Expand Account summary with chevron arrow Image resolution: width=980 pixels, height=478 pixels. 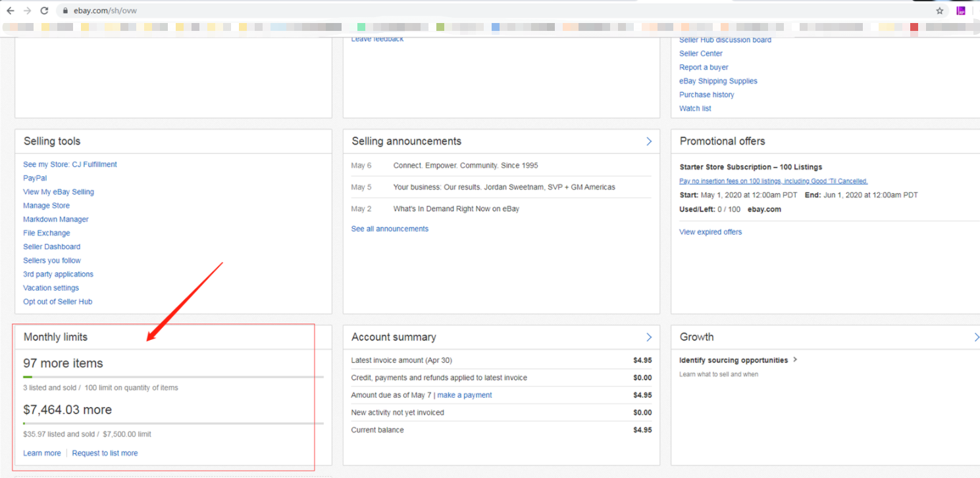pyautogui.click(x=649, y=337)
